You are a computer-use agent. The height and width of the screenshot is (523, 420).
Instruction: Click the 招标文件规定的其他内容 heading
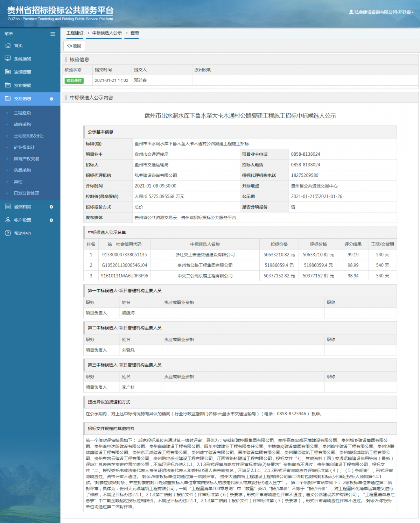(x=111, y=429)
